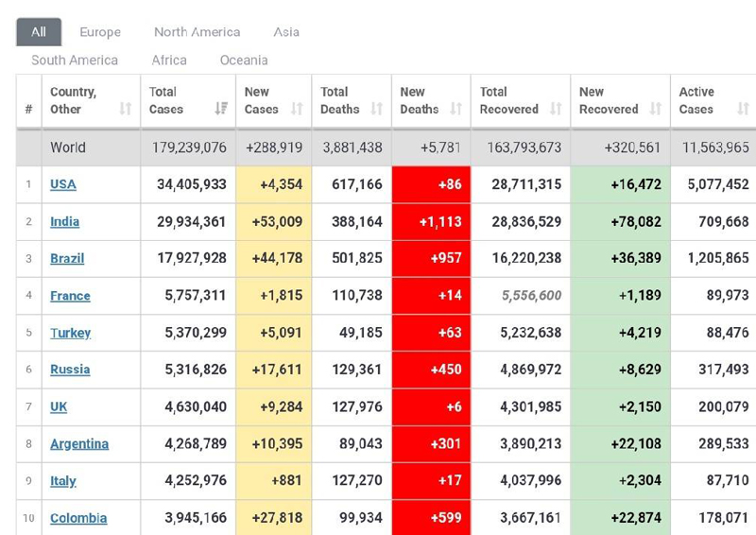Image resolution: width=756 pixels, height=535 pixels.
Task: Sort by New Deaths with its sort icon
Action: click(455, 109)
